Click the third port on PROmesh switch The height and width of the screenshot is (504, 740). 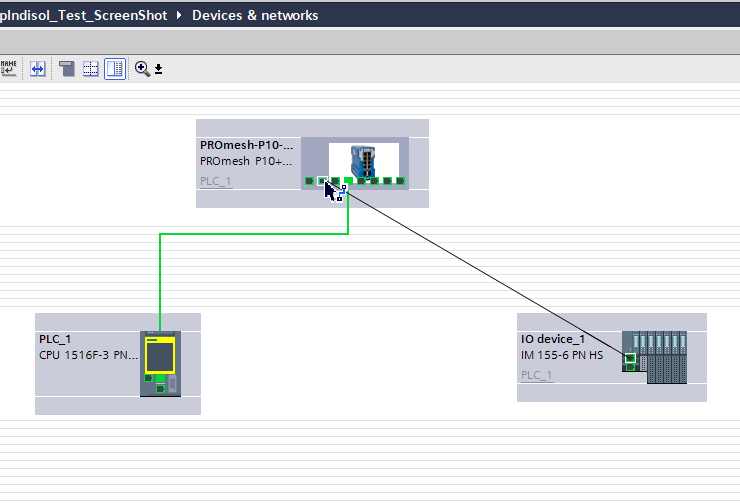(335, 181)
